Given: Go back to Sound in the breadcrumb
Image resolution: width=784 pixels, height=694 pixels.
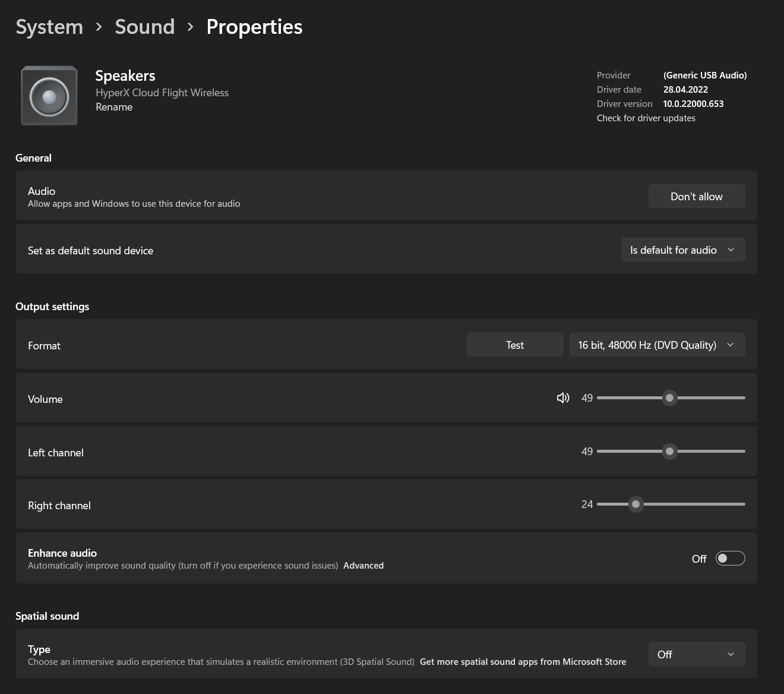Looking at the screenshot, I should click(x=144, y=27).
